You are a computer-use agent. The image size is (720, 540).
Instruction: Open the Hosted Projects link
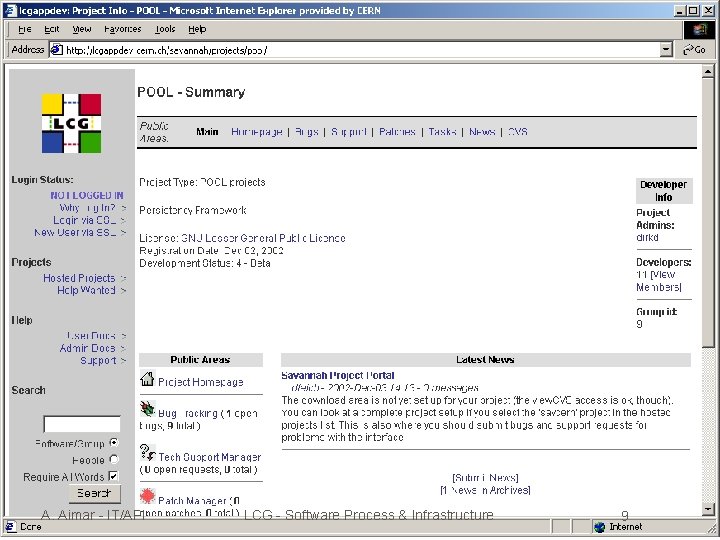(79, 278)
